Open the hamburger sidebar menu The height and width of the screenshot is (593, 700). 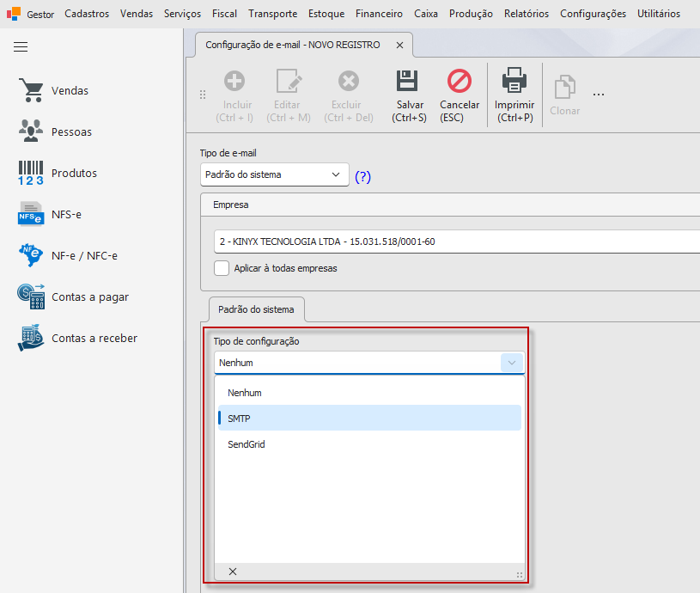[x=21, y=47]
